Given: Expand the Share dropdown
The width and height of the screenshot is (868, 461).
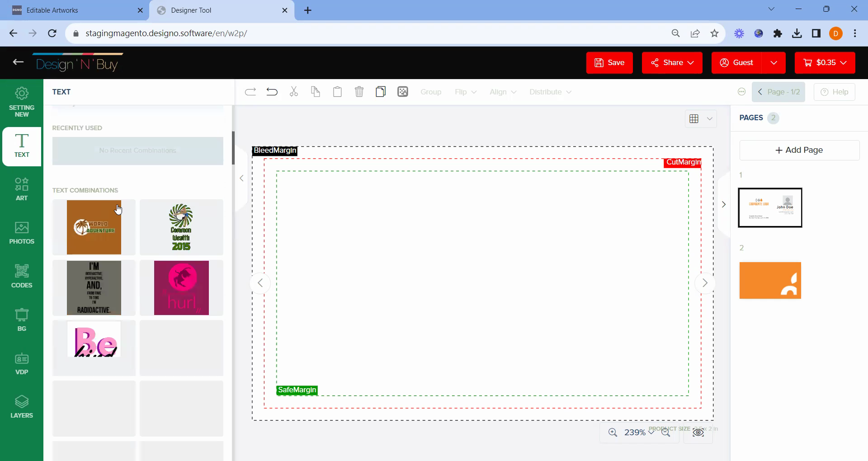Looking at the screenshot, I should tap(672, 63).
